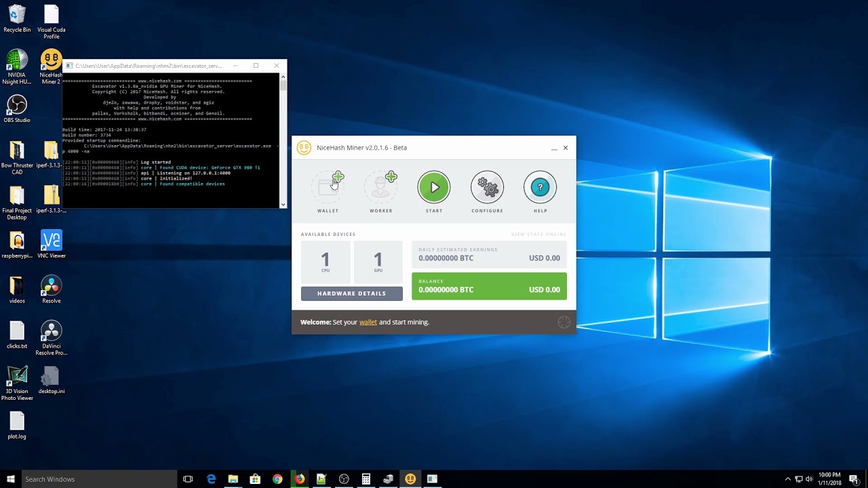Open the Recycle Bin desktop icon
Viewport: 868px width, 488px height.
[17, 19]
